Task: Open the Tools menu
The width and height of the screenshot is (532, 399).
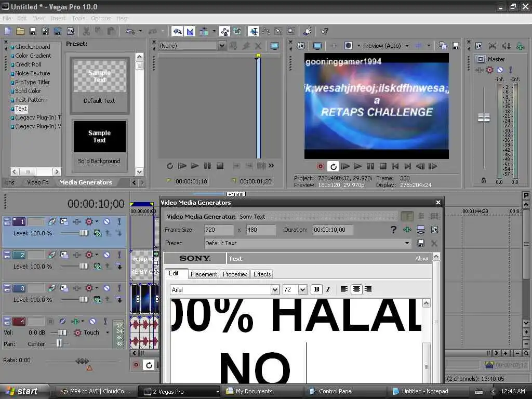Action: (x=78, y=18)
